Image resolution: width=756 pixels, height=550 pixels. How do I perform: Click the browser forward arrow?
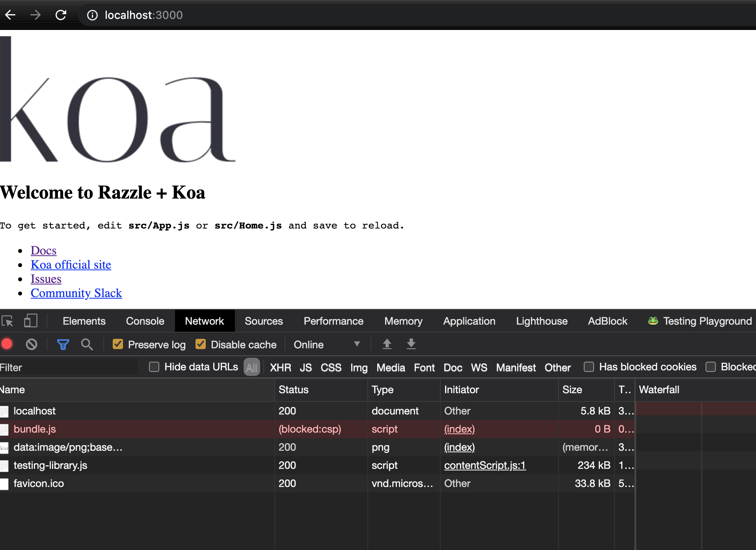pyautogui.click(x=35, y=15)
